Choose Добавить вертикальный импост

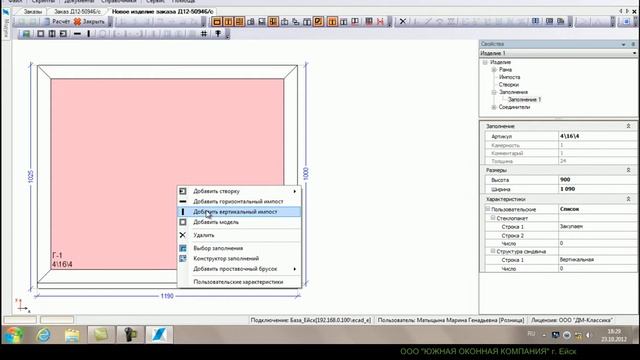tap(239, 212)
